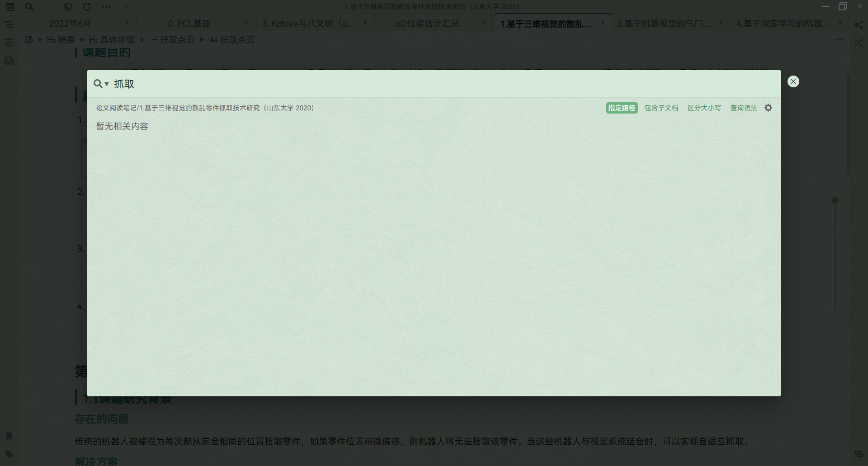The height and width of the screenshot is (466, 868).
Task: Close the 1.基于三维视觉的散乱 tab
Action: 603,22
